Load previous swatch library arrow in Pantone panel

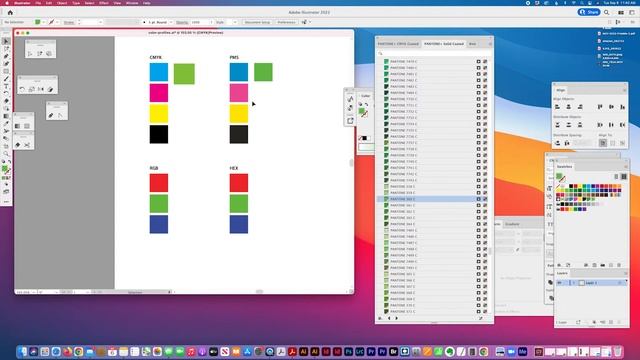point(389,318)
